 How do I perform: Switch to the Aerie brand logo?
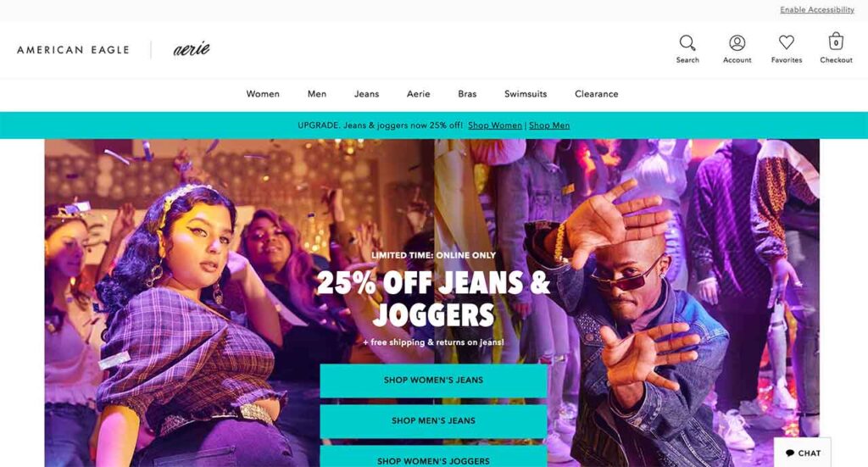[192, 48]
